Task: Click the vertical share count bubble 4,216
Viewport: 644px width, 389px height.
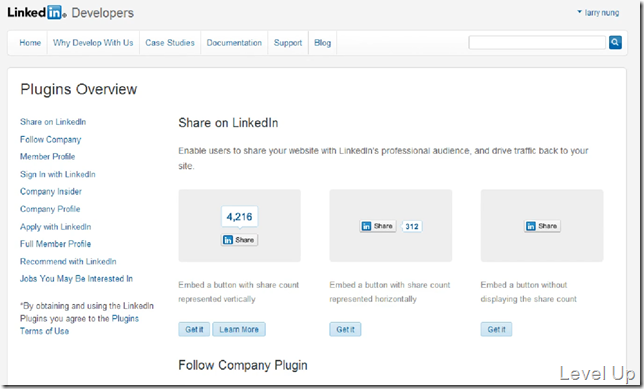Action: coord(239,216)
